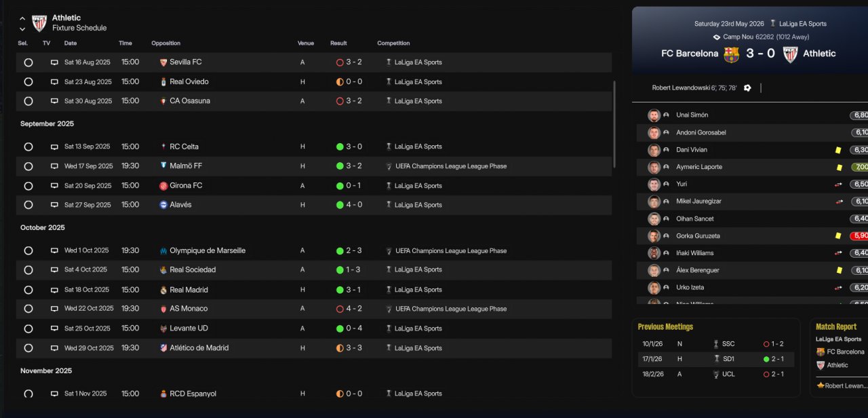
Task: Click the FC Barcelona crest in the match header
Action: coord(731,54)
